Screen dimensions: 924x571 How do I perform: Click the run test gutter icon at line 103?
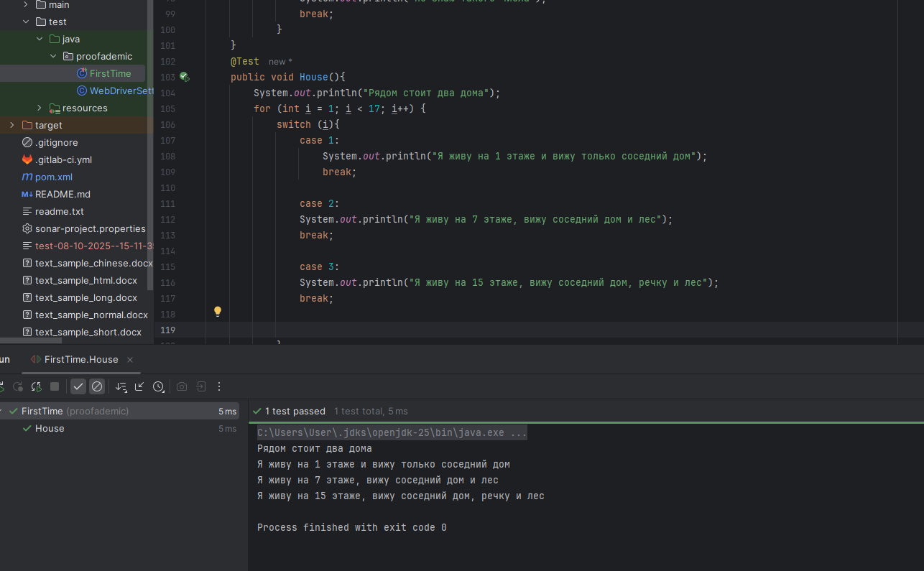point(185,77)
